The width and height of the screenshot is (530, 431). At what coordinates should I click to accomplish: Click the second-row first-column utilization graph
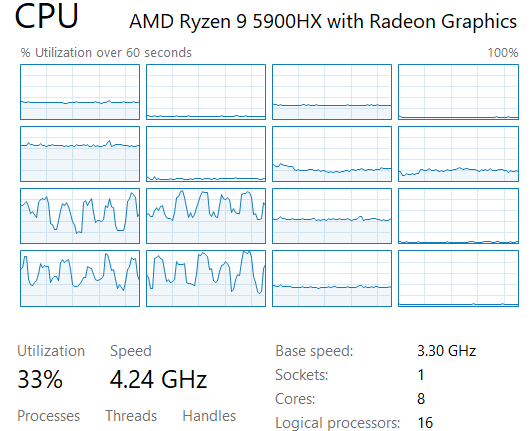click(80, 154)
